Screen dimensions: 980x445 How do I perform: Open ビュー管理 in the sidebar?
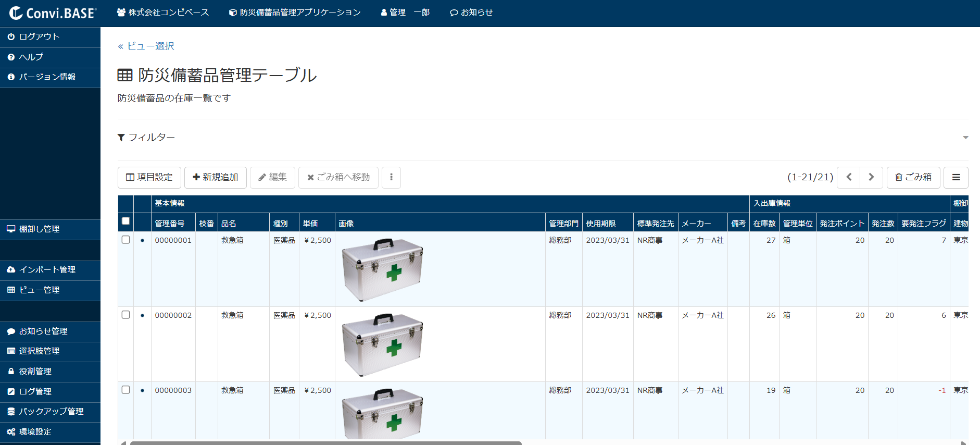[39, 290]
